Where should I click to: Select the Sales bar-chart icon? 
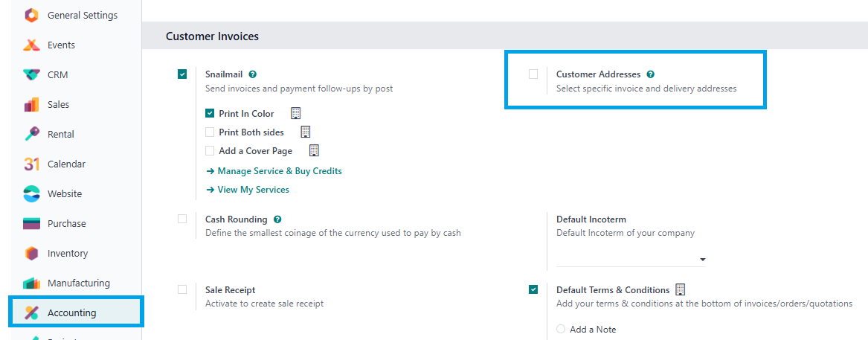click(31, 105)
